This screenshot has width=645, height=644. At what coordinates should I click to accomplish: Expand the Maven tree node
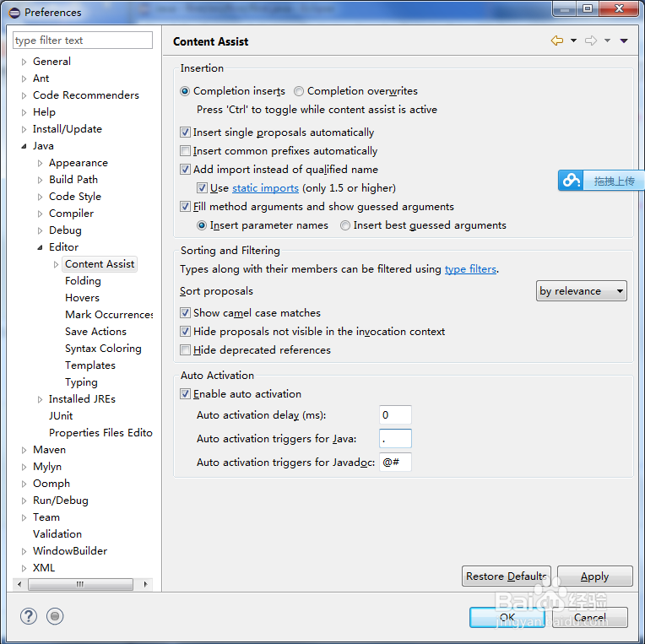coord(24,451)
